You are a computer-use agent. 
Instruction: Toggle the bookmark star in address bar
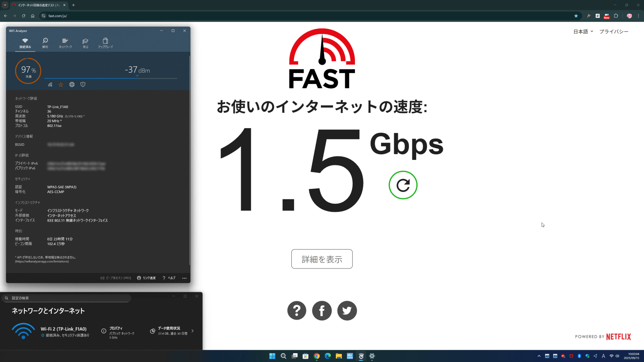click(x=576, y=16)
